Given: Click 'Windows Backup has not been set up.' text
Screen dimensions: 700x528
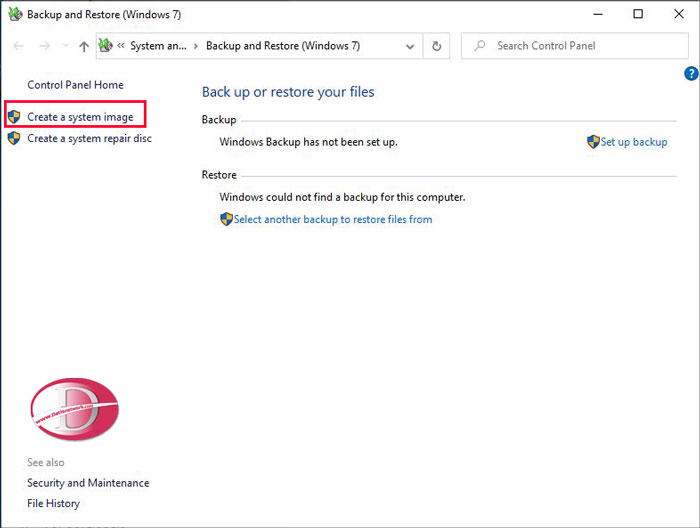Looking at the screenshot, I should (x=308, y=142).
